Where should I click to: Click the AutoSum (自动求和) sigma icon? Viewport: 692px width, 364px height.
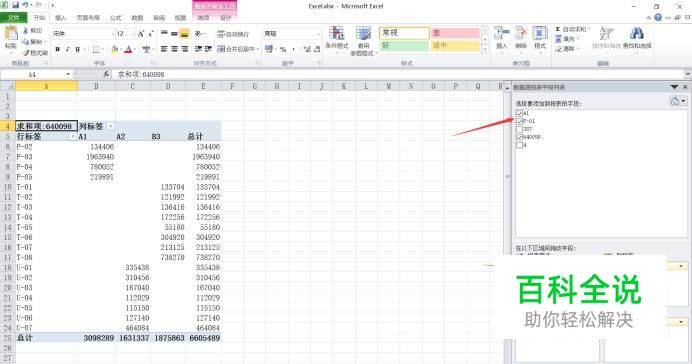(558, 29)
